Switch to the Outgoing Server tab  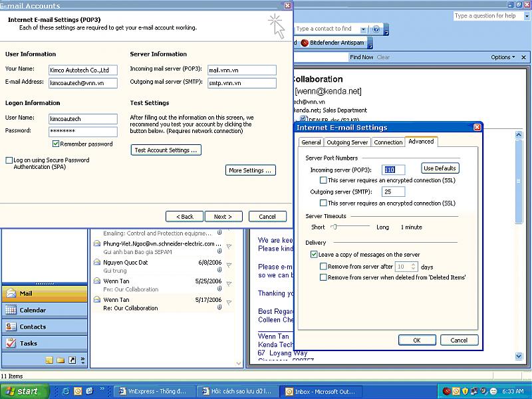coord(347,142)
